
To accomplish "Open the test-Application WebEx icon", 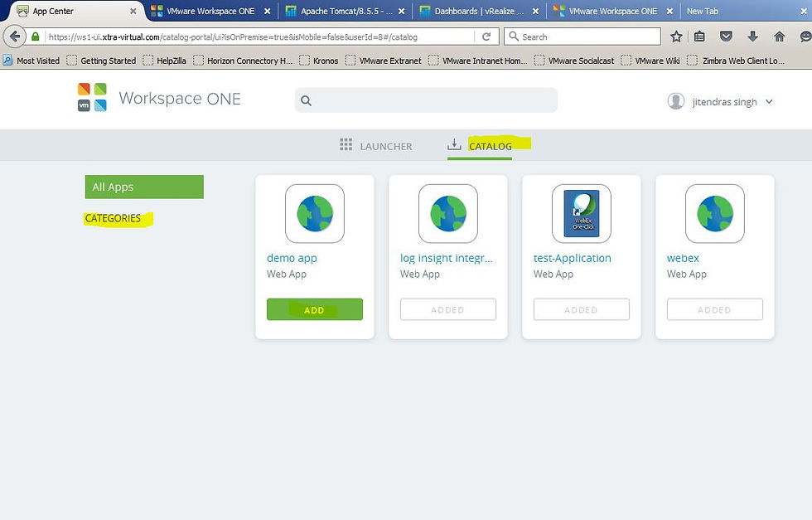I will 582,214.
